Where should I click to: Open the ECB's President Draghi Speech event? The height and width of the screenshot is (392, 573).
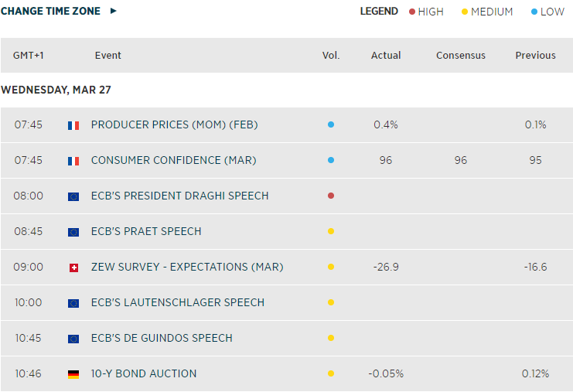[x=179, y=196]
